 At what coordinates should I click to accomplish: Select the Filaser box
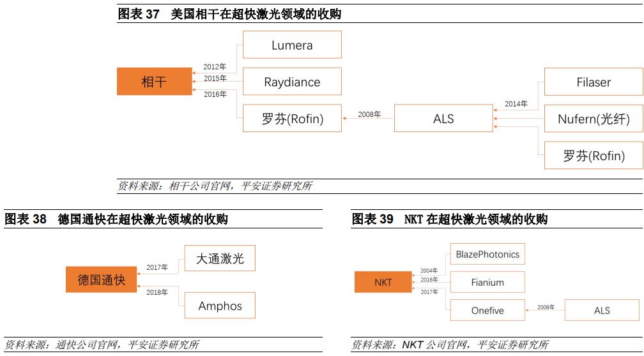tap(593, 82)
